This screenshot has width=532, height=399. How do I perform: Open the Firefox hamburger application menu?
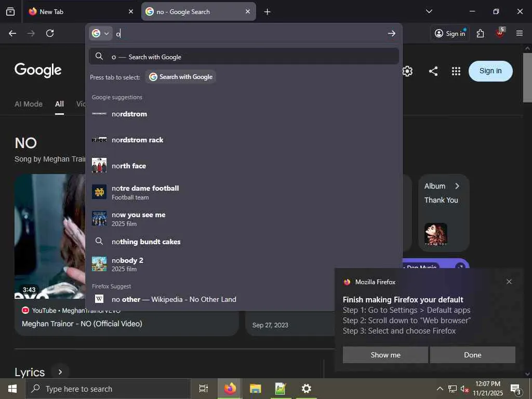click(519, 33)
